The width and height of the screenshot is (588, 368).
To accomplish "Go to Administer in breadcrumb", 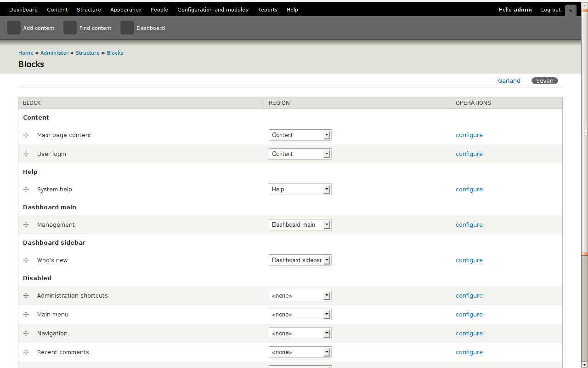I will coord(54,53).
